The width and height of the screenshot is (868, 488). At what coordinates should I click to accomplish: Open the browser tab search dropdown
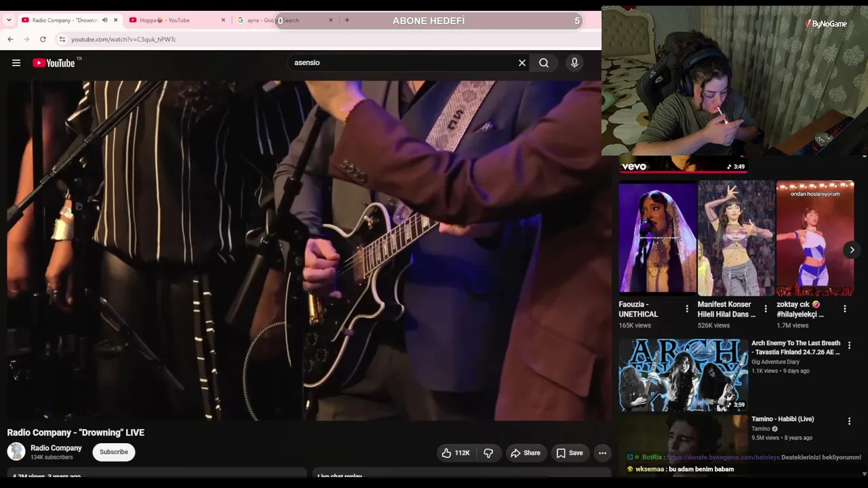click(9, 20)
